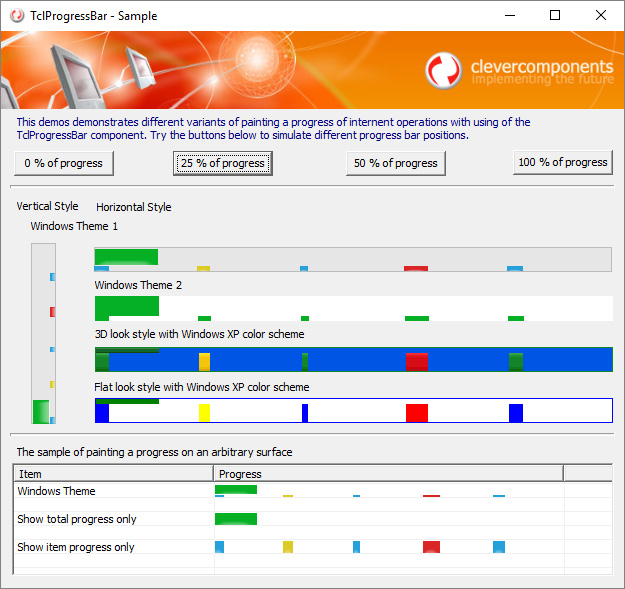Image resolution: width=625 pixels, height=589 pixels.
Task: Click the Windows Theme 1 horizontal progress bar
Action: click(x=352, y=259)
